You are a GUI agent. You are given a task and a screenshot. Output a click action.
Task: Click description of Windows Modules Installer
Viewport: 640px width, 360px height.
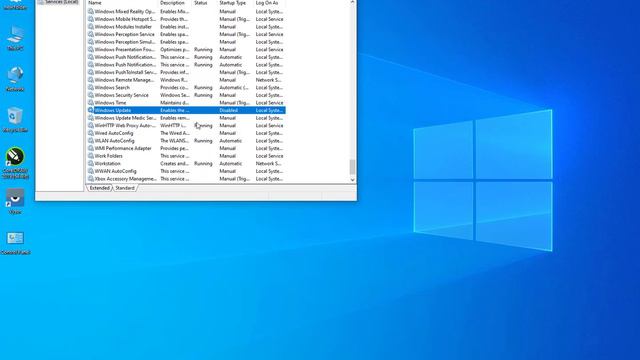tap(175, 27)
